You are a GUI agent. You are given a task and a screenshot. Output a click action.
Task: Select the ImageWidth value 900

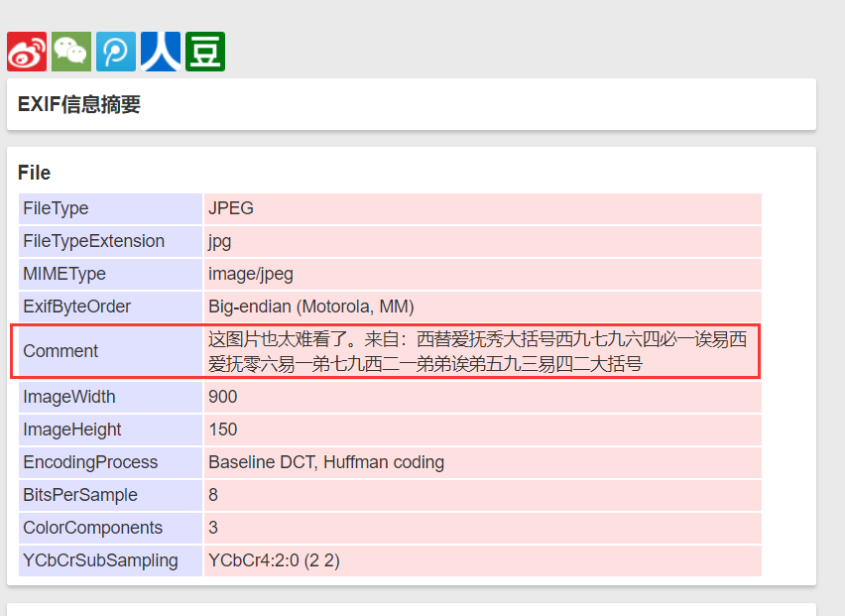click(219, 396)
